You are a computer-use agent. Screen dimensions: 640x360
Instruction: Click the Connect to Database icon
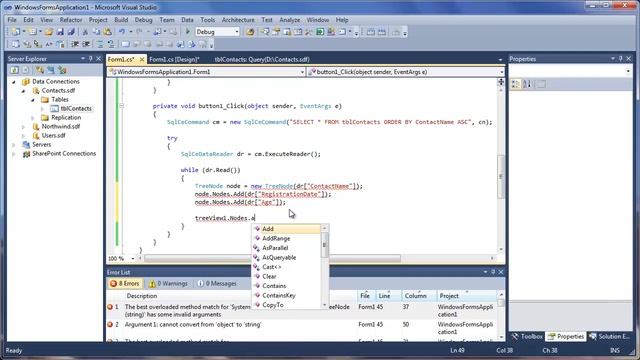[x=40, y=70]
